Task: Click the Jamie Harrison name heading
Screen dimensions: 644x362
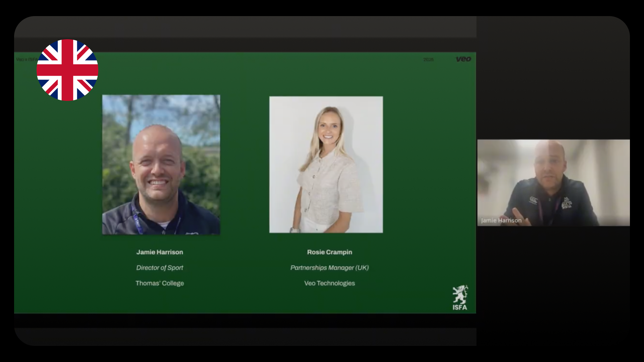Action: [160, 252]
